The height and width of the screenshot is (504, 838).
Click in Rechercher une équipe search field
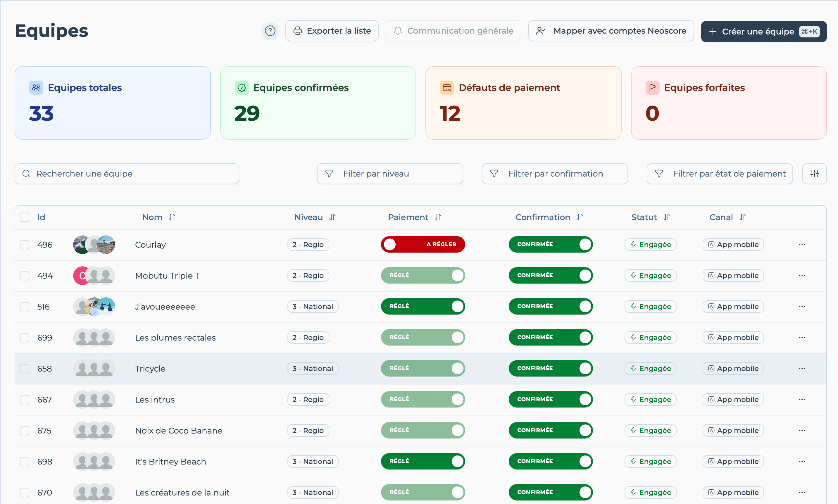click(x=127, y=174)
